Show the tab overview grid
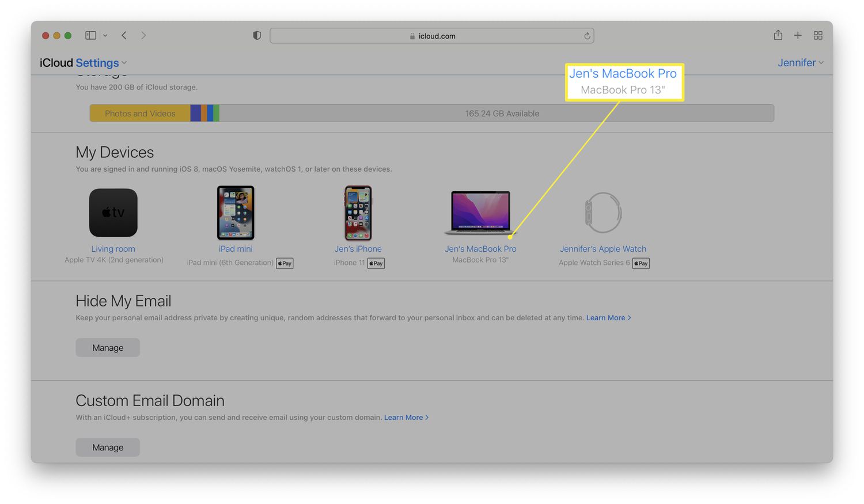This screenshot has width=864, height=504. click(818, 36)
